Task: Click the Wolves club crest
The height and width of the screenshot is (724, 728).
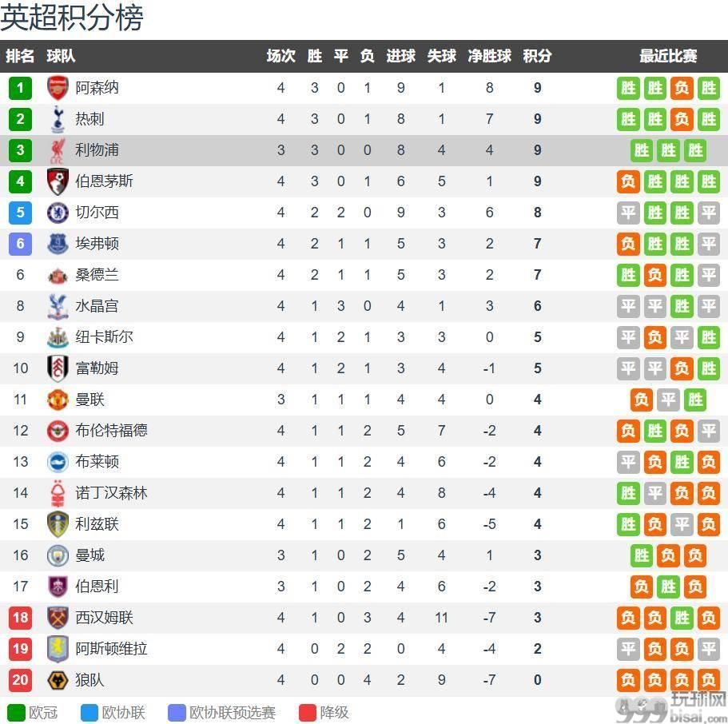Action: 58,680
